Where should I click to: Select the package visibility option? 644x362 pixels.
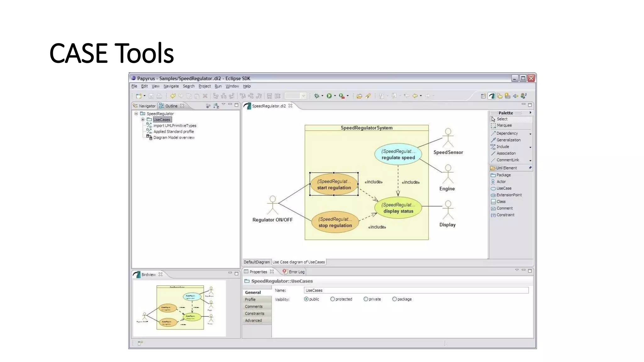[394, 299]
